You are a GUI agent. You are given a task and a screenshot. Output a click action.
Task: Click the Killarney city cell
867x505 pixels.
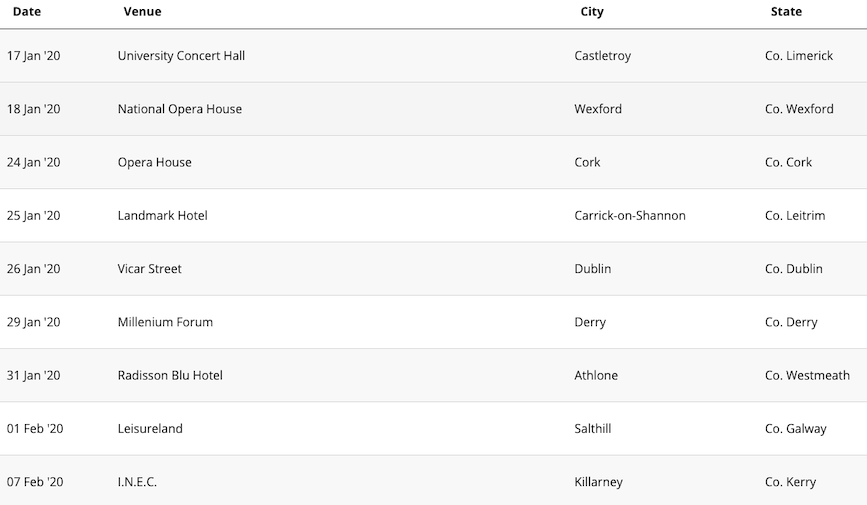(598, 482)
